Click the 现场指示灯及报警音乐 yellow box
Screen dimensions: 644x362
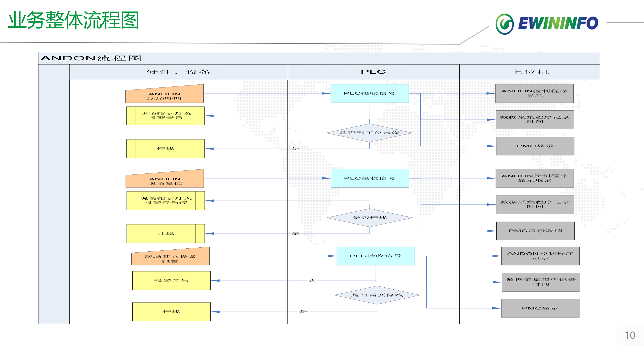pos(165,116)
